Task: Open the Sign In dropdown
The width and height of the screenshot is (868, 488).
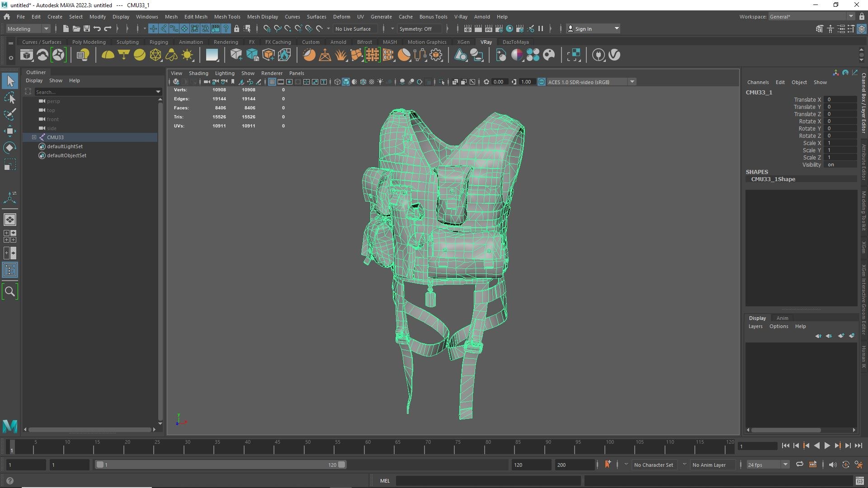Action: [593, 28]
